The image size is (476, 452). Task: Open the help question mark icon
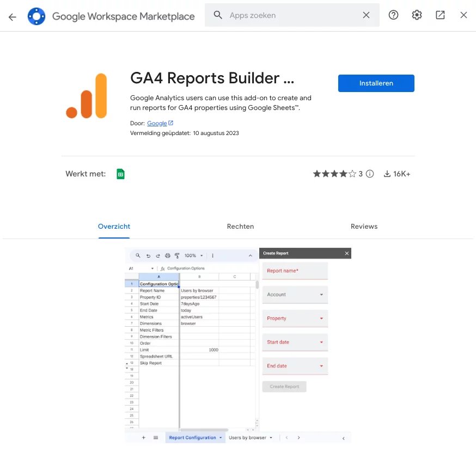(x=393, y=15)
